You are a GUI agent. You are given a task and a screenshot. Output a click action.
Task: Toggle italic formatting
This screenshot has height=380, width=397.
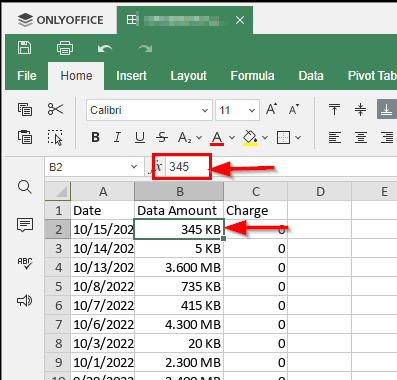[x=117, y=137]
